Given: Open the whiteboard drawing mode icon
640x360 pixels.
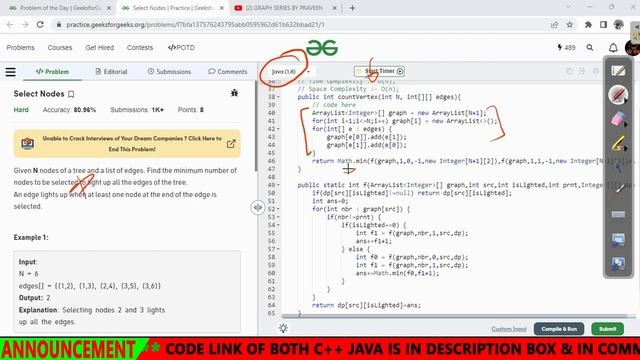Looking at the screenshot, I should click(x=618, y=71).
